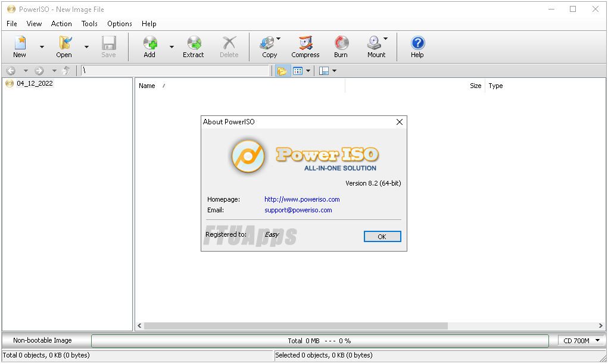
Task: Open the Tools menu
Action: click(89, 24)
